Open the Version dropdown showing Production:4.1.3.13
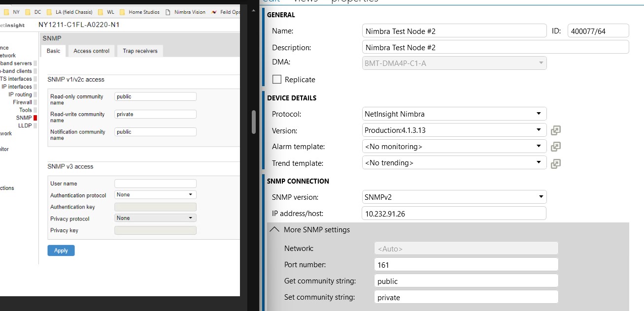 454,130
